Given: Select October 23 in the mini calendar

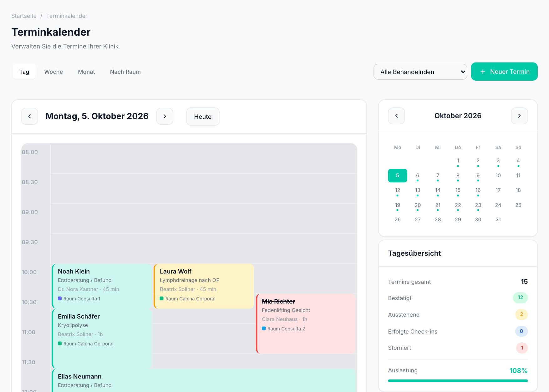Looking at the screenshot, I should click(x=478, y=205).
